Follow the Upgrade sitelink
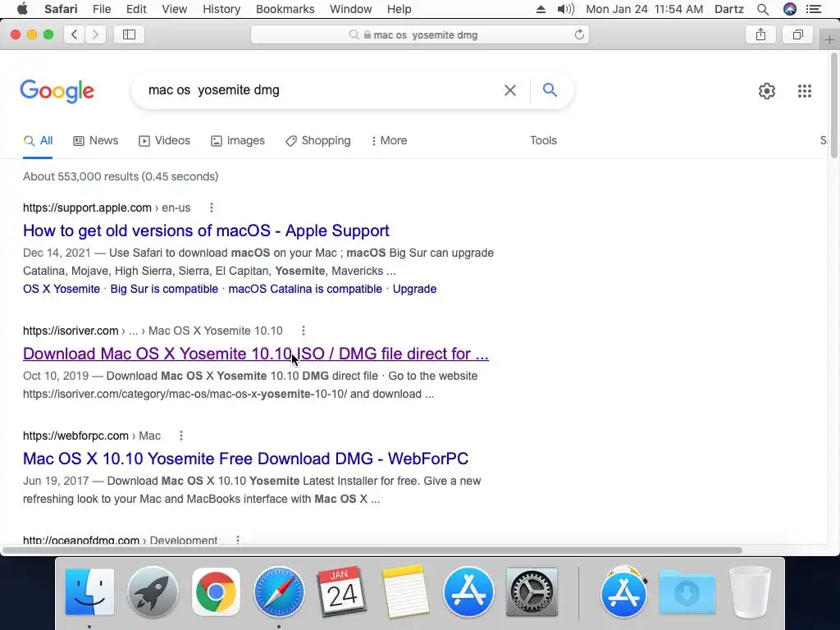This screenshot has height=630, width=840. coord(414,290)
